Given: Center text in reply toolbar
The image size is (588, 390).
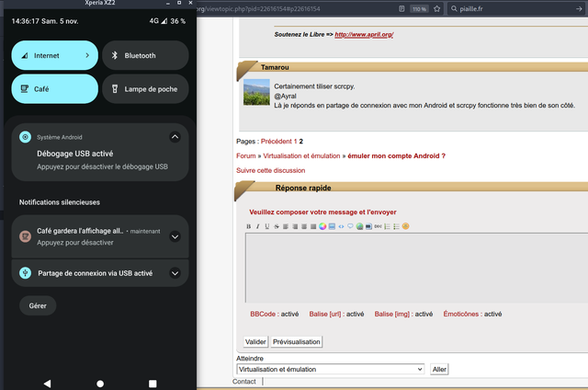Looking at the screenshot, I should click(x=304, y=226).
